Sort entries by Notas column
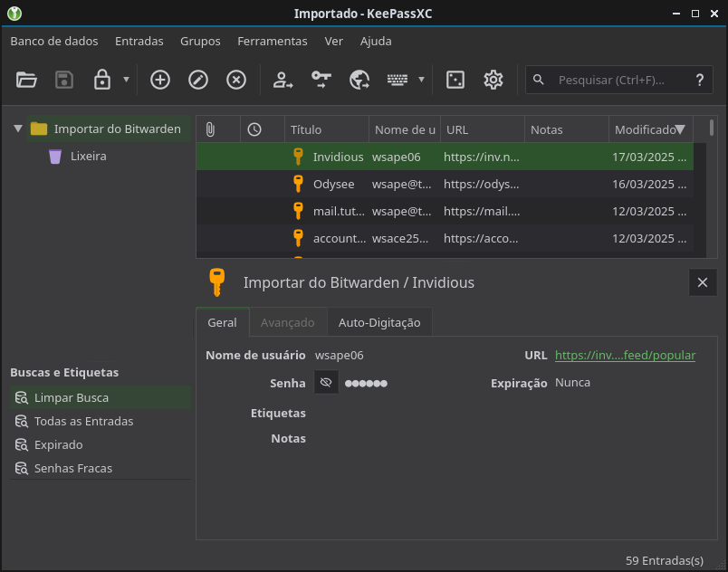This screenshot has width=728, height=572. coord(567,129)
